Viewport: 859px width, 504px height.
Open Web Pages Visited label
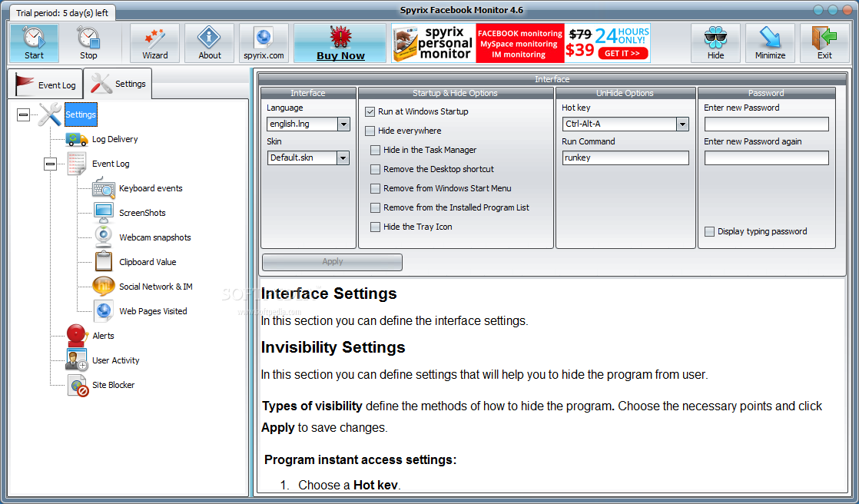click(154, 311)
